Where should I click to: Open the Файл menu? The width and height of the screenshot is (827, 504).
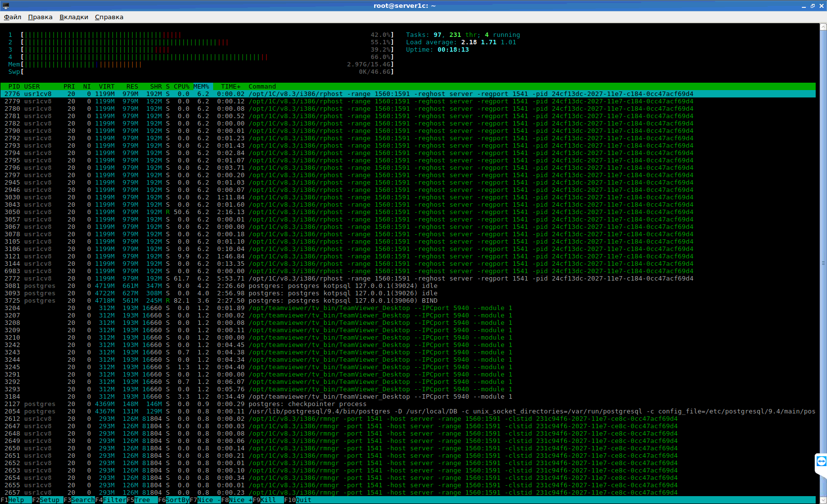pyautogui.click(x=12, y=17)
